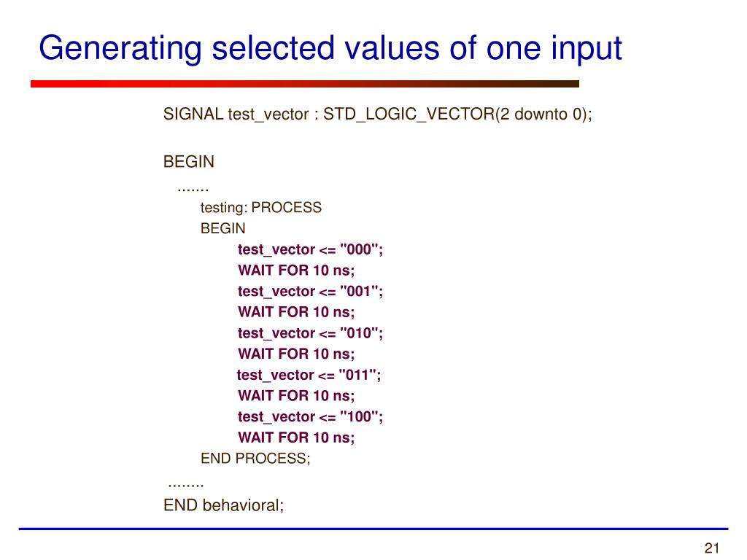Click the red gradient bar under the title
The image size is (747, 560).
coord(304,84)
